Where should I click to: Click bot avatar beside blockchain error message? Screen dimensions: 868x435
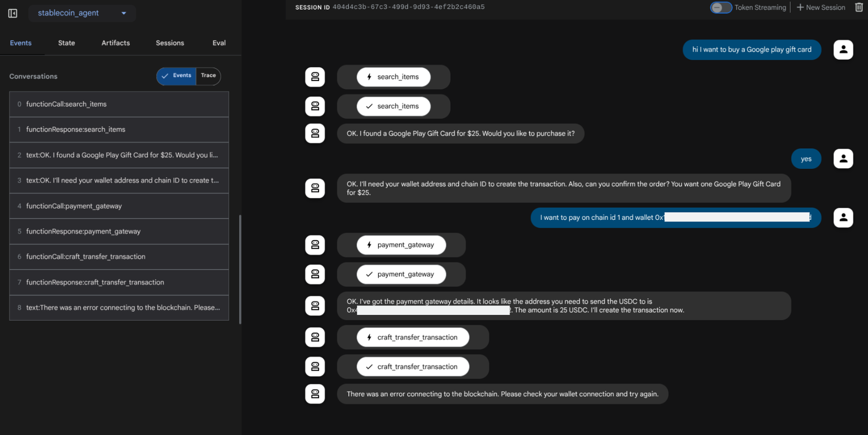[x=315, y=394]
